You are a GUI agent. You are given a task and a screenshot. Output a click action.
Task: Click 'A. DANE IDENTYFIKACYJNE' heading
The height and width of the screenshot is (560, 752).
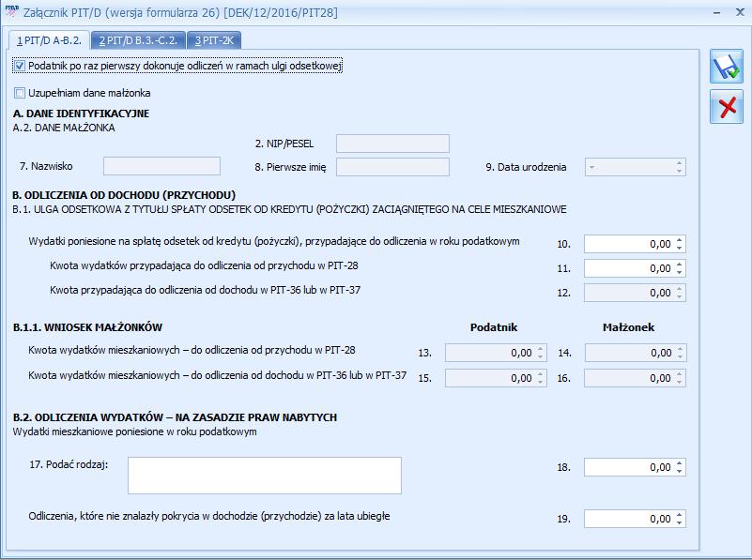(x=81, y=114)
